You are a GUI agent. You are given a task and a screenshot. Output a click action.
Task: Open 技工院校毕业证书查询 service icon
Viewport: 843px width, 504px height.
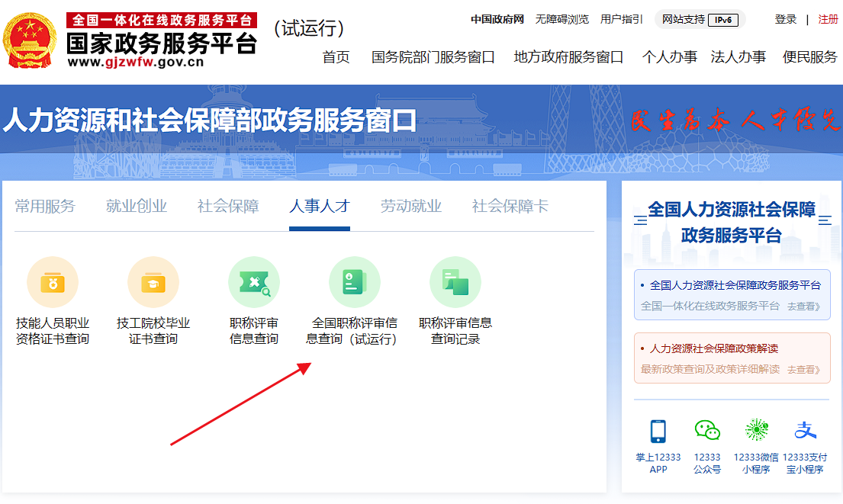click(x=153, y=281)
